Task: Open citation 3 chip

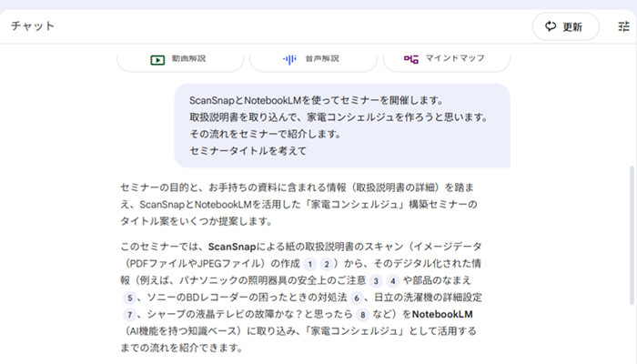Action: pyautogui.click(x=376, y=281)
